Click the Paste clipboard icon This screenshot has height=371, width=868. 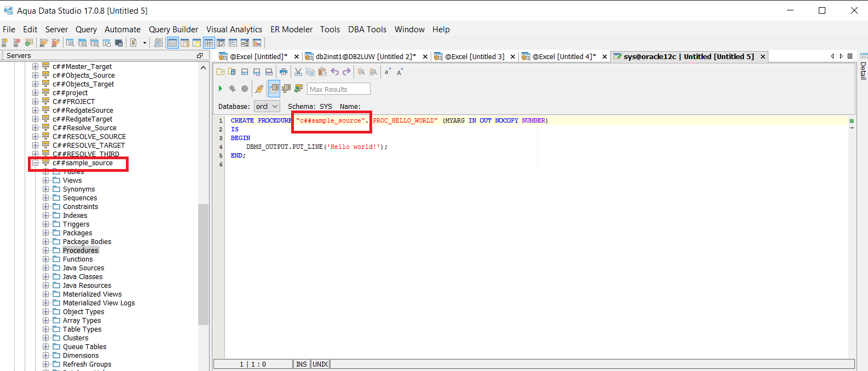[322, 72]
